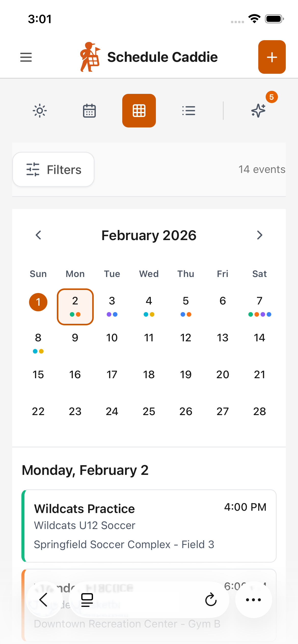Open the AI sparkle icon with 5 notifications
This screenshot has width=298, height=644.
[258, 110]
